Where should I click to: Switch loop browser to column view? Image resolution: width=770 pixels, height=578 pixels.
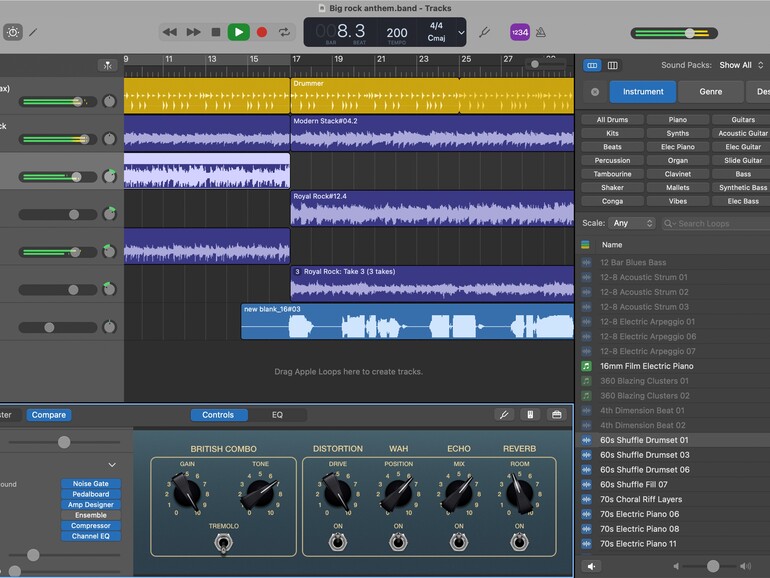click(612, 65)
